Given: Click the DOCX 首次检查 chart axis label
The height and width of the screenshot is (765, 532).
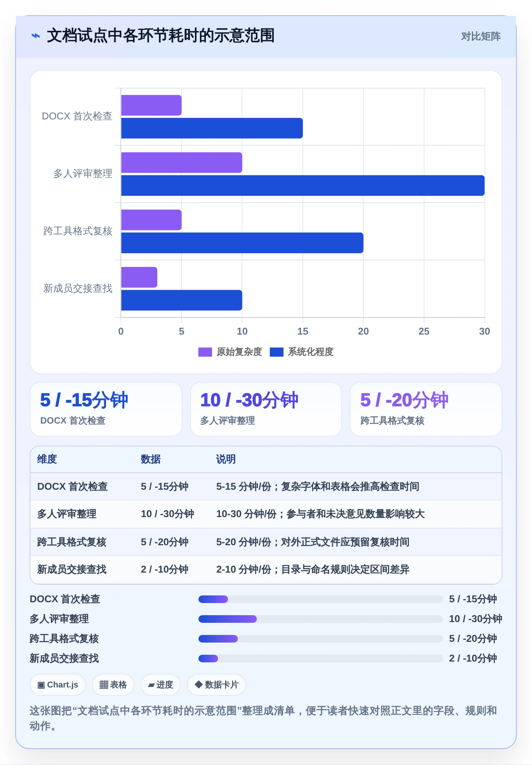Looking at the screenshot, I should 77,116.
